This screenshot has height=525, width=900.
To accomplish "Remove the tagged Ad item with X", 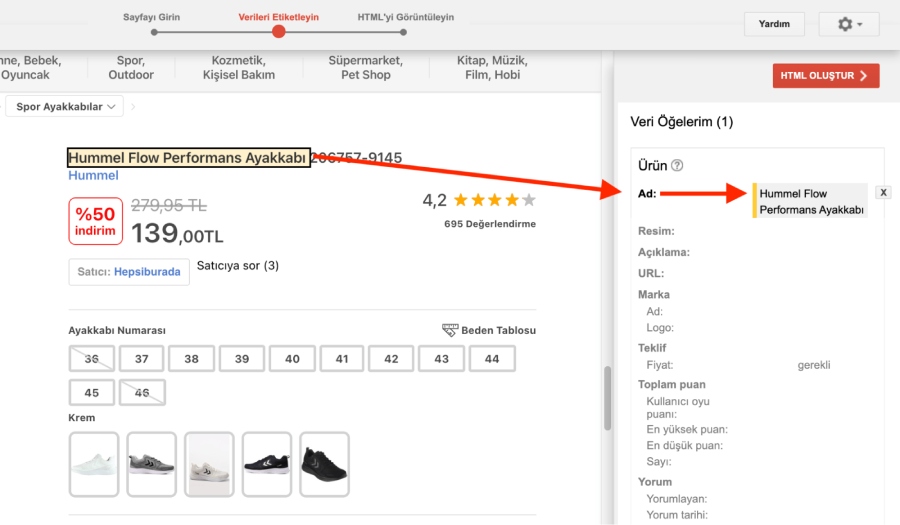I will tap(883, 193).
